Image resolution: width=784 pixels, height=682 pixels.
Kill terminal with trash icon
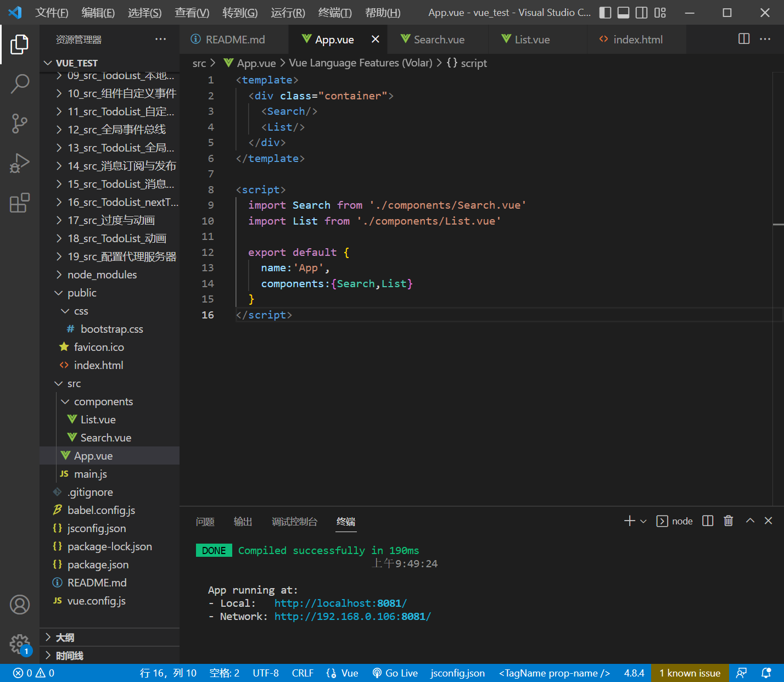(729, 521)
